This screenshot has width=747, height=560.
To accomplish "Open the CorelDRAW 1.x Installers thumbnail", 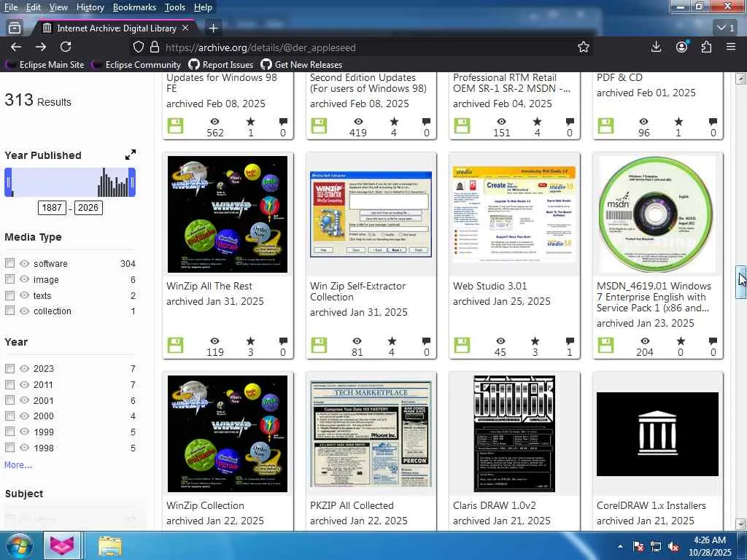I will pos(657,434).
